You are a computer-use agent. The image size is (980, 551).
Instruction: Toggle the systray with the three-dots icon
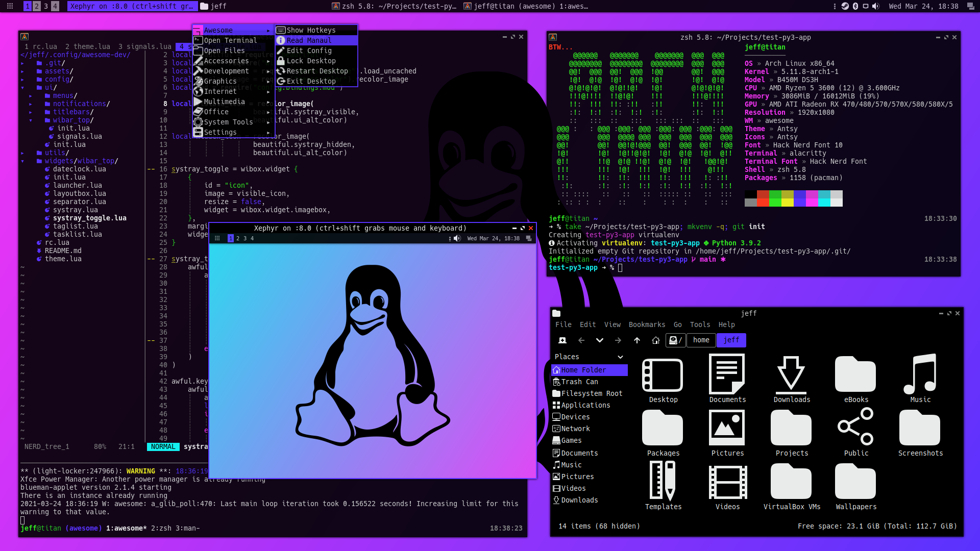pyautogui.click(x=835, y=6)
